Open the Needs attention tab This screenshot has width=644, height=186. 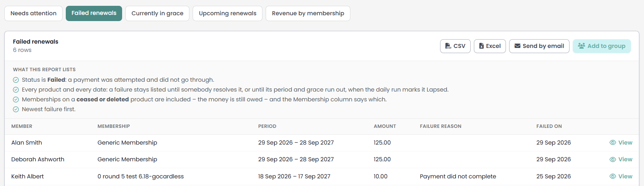point(33,13)
